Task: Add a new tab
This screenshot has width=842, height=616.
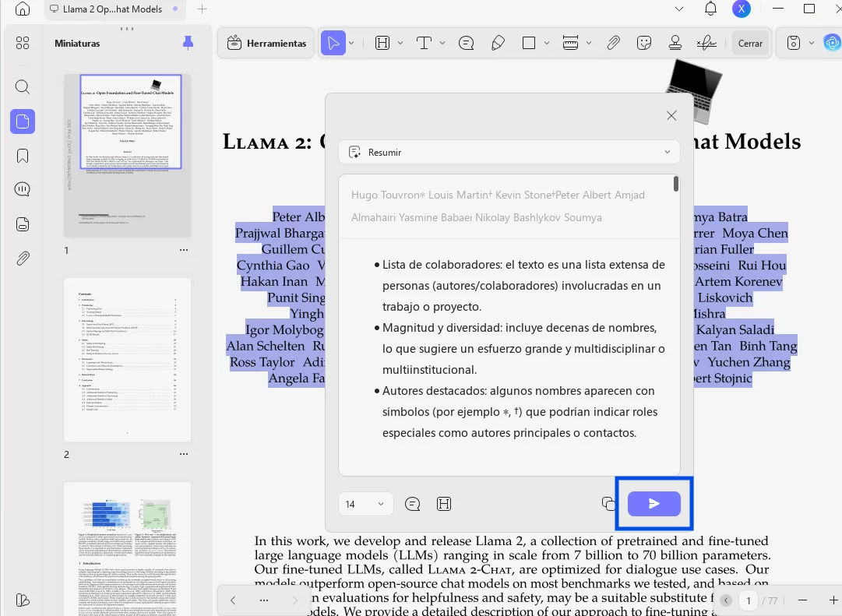Action: (202, 9)
